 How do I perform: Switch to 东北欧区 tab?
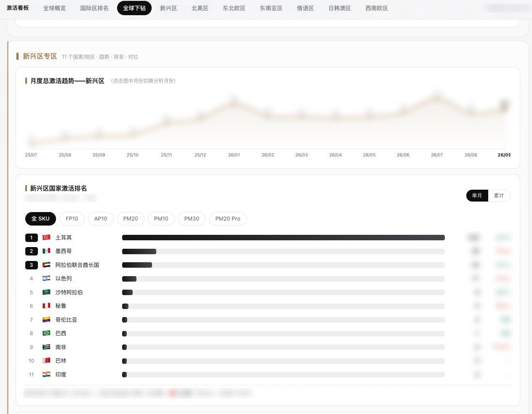click(x=234, y=8)
